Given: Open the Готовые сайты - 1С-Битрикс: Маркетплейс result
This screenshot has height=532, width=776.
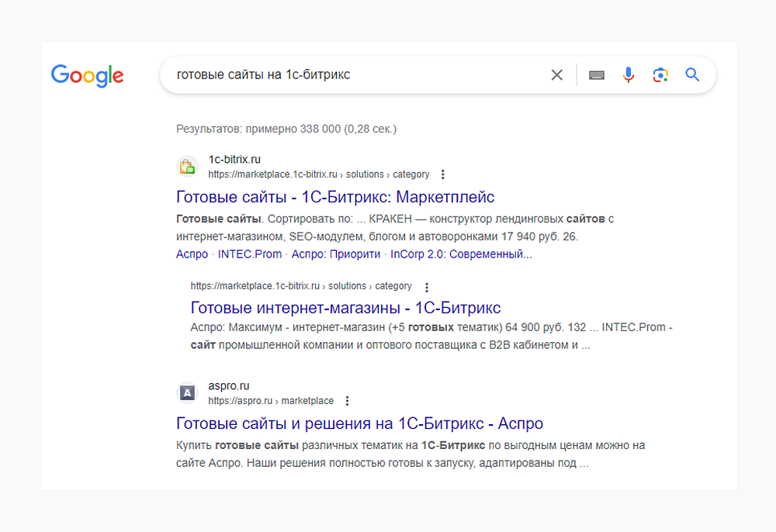Looking at the screenshot, I should (334, 196).
